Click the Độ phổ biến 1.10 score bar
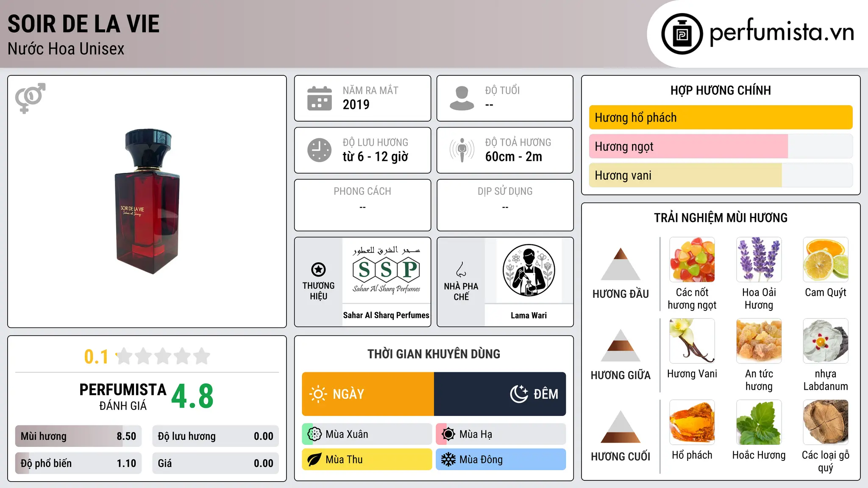The image size is (868, 488). click(x=78, y=463)
